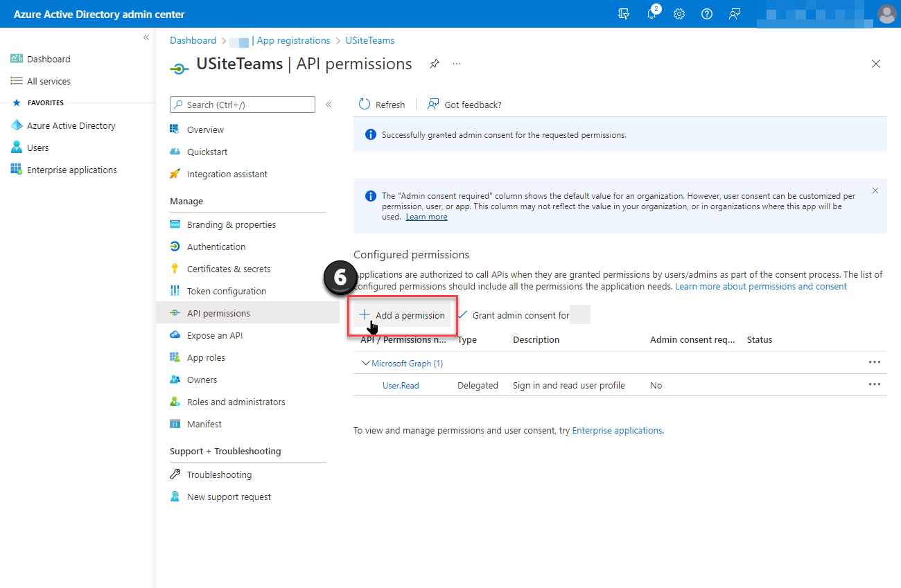Collapse the Microsoft Graph (1) group

[x=365, y=363]
